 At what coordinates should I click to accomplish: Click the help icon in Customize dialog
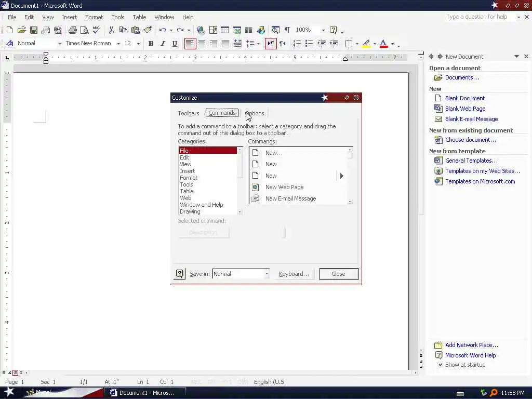pyautogui.click(x=179, y=274)
